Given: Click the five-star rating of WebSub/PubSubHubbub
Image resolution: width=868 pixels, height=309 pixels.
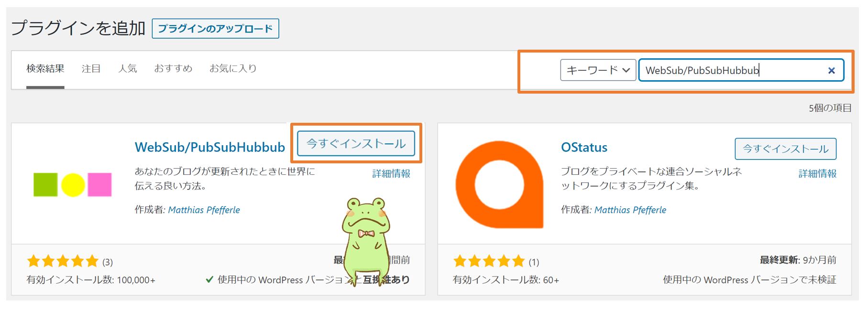Looking at the screenshot, I should [61, 261].
